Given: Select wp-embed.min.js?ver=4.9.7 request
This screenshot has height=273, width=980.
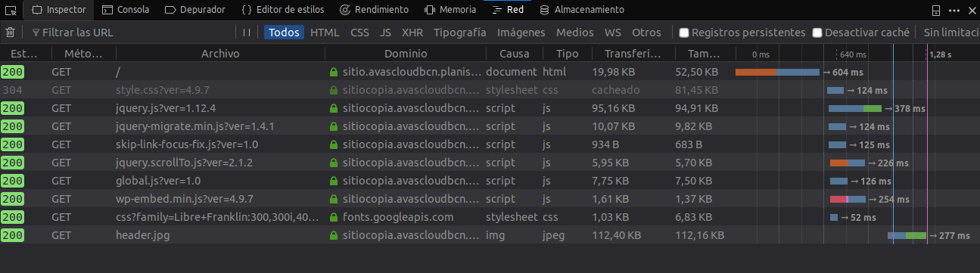Looking at the screenshot, I should click(490, 199).
